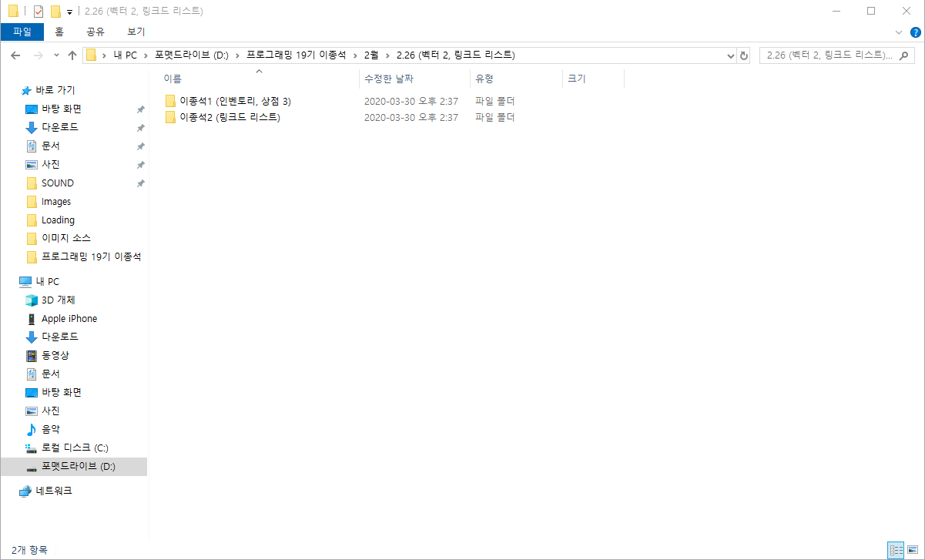Viewport: 925px width, 560px height.
Task: Open 사진 under 내 PC
Action: click(x=50, y=411)
